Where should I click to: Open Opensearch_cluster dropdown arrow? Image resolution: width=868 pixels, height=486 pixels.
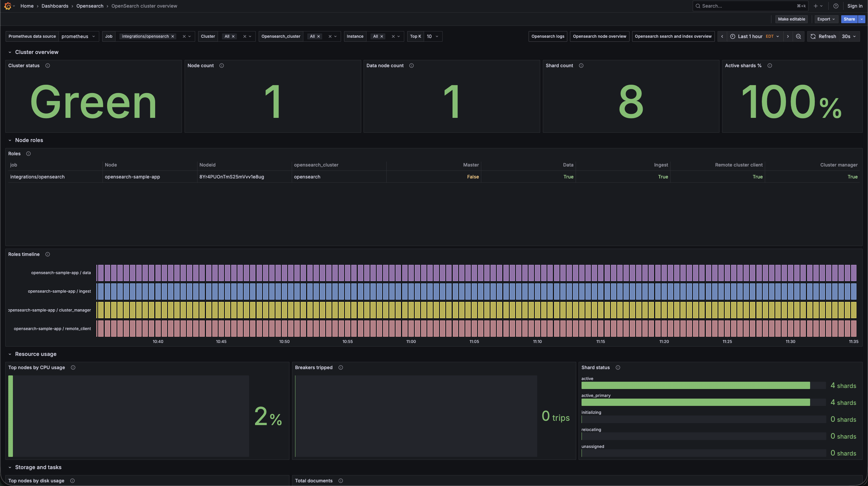tap(335, 36)
